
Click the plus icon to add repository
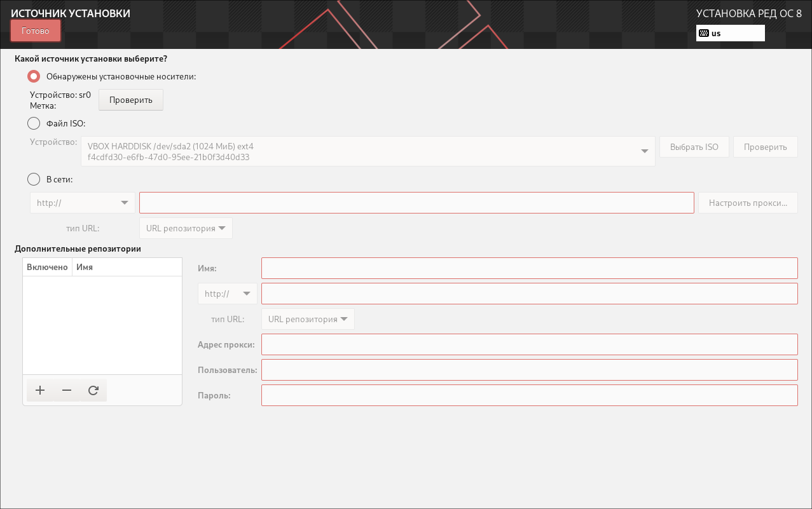(40, 391)
